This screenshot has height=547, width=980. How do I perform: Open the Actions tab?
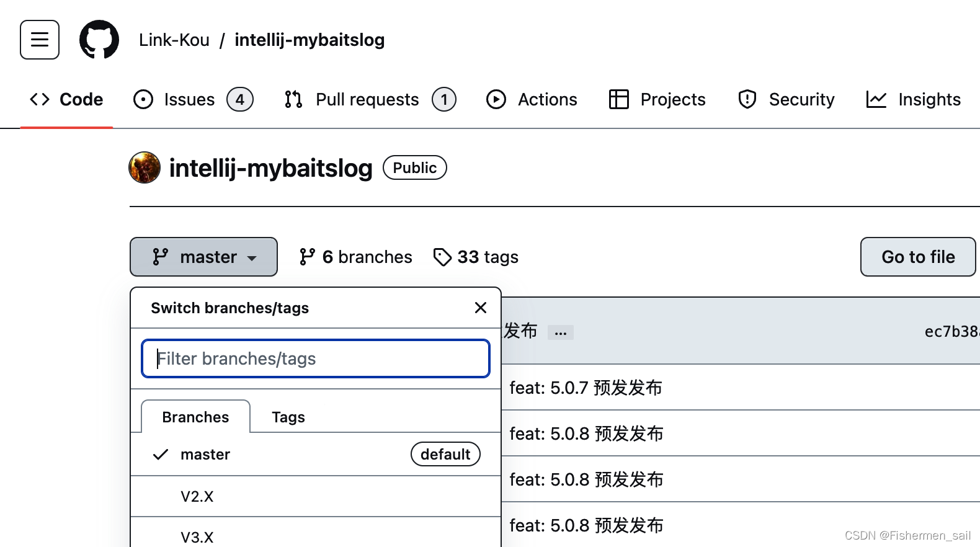click(x=532, y=99)
